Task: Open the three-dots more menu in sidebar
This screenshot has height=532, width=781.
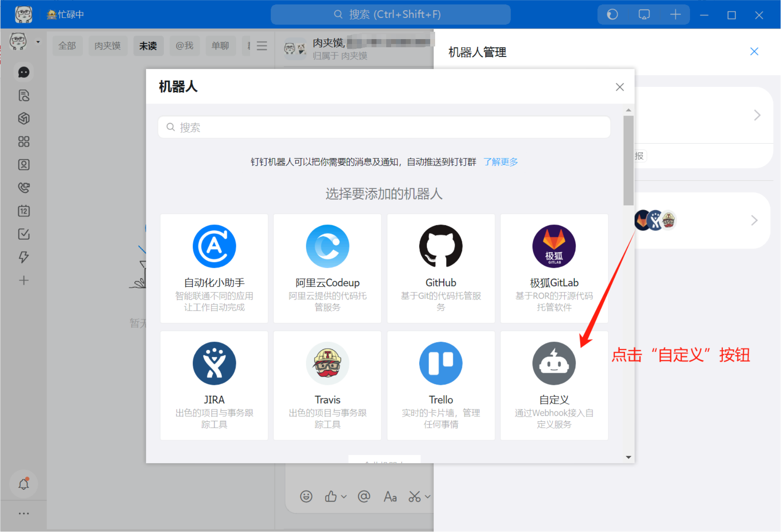Action: click(24, 514)
